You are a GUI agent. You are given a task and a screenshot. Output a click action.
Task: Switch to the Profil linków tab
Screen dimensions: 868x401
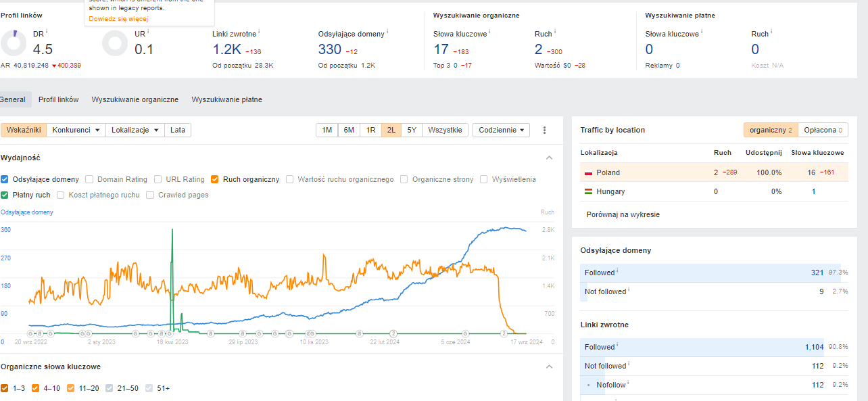58,99
